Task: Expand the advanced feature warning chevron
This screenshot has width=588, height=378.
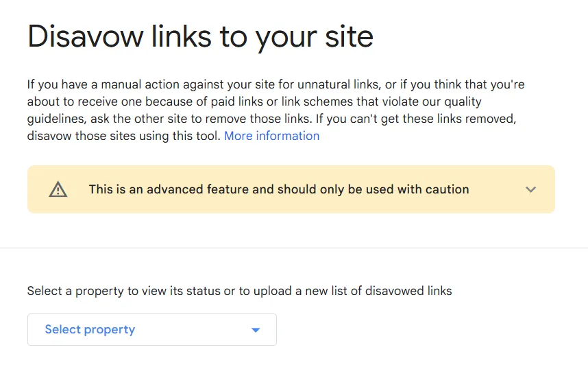Action: point(530,189)
